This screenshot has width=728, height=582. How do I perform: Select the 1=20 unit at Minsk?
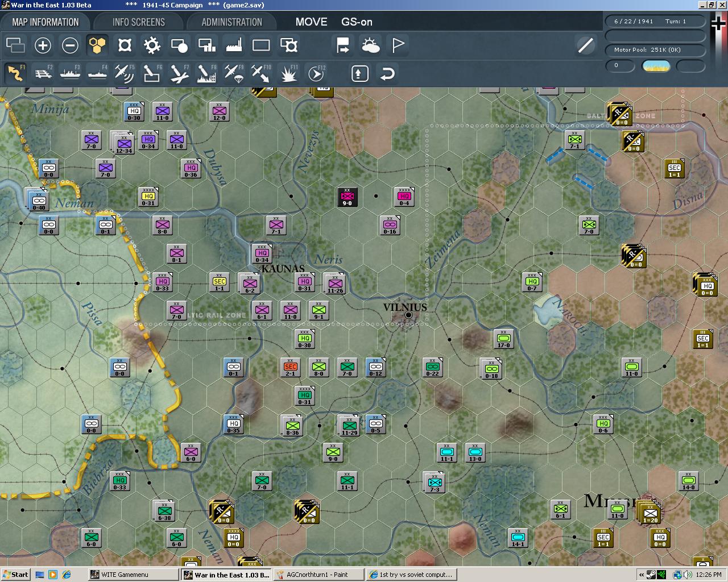(649, 513)
